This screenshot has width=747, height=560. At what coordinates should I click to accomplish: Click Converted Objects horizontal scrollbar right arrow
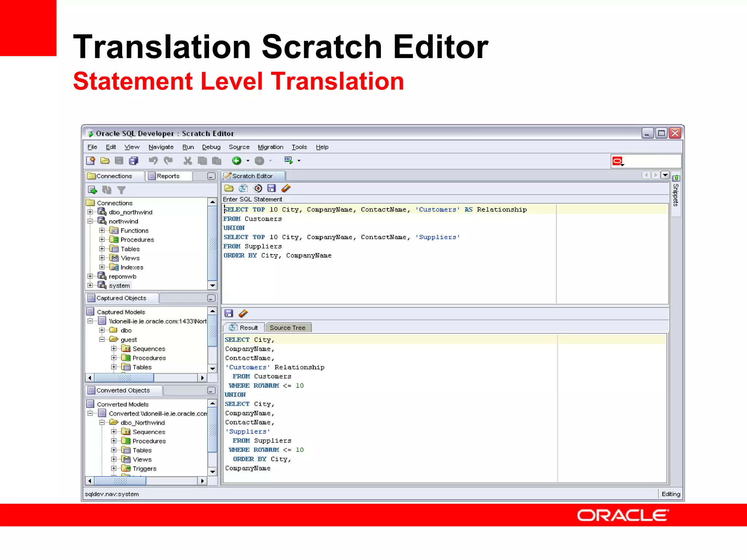tap(202, 481)
